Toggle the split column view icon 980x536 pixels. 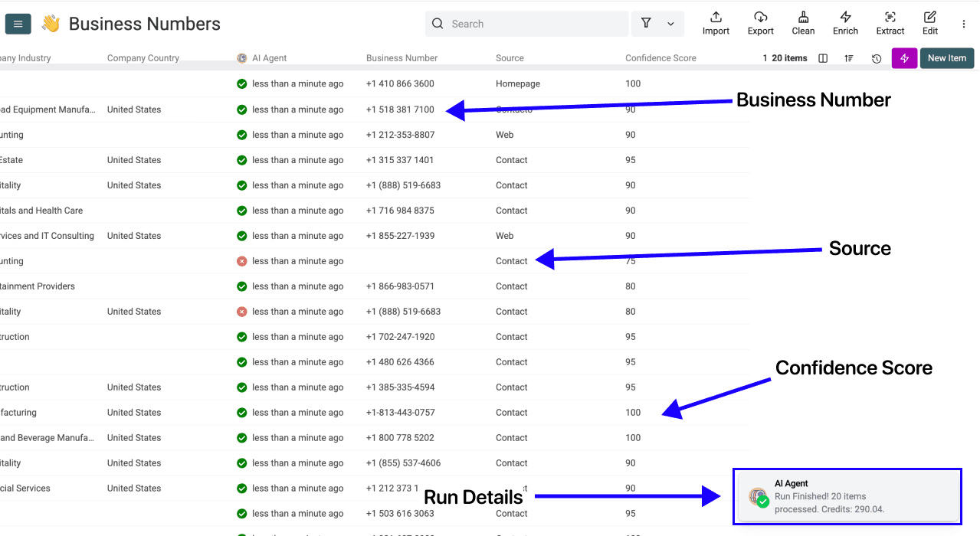[822, 58]
